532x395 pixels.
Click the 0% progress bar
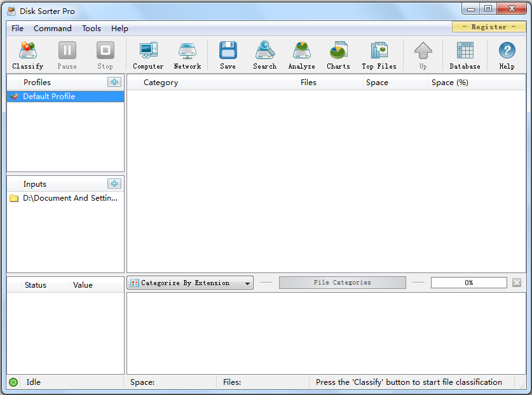coord(469,283)
